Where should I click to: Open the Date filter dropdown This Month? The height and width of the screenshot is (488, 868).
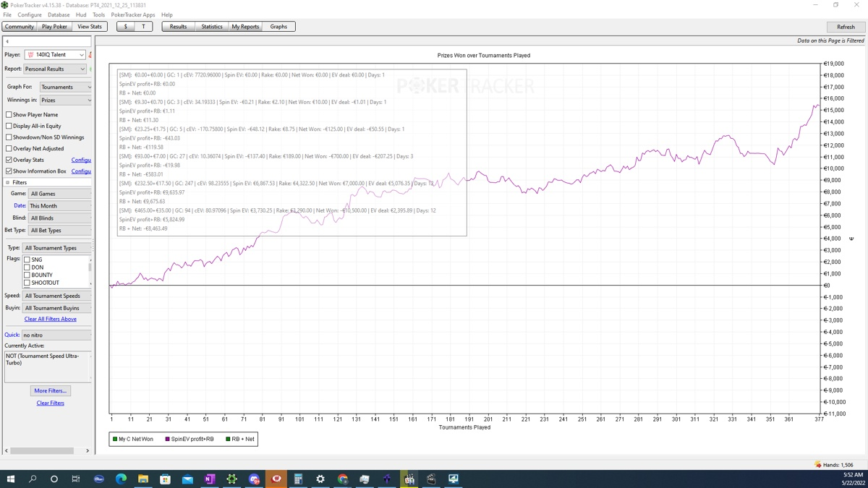[60, 206]
